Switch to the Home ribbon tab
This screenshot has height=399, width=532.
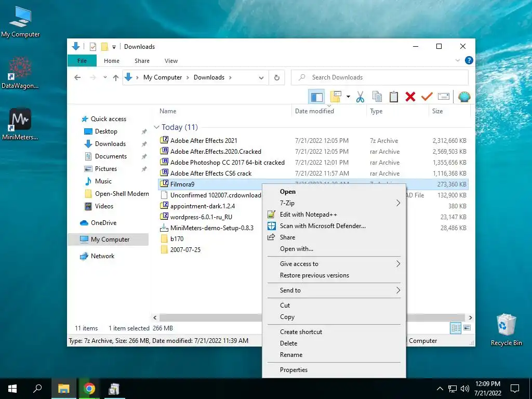pyautogui.click(x=112, y=61)
